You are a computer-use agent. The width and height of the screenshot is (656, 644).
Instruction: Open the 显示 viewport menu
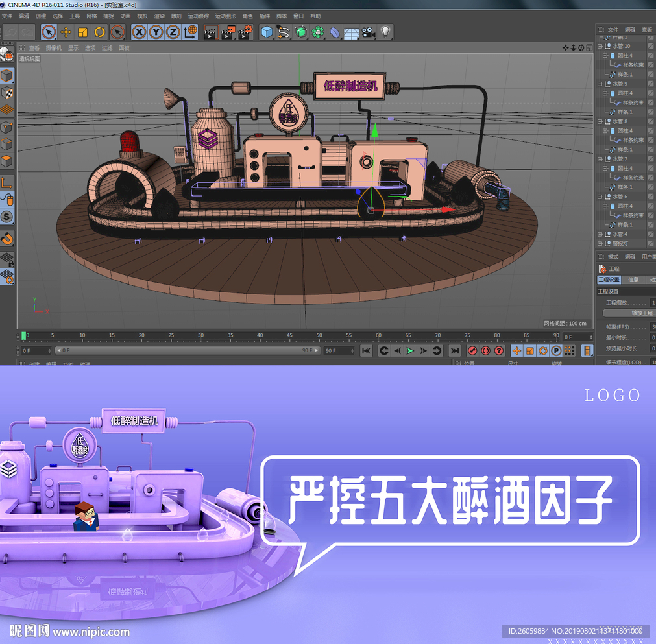coord(73,48)
